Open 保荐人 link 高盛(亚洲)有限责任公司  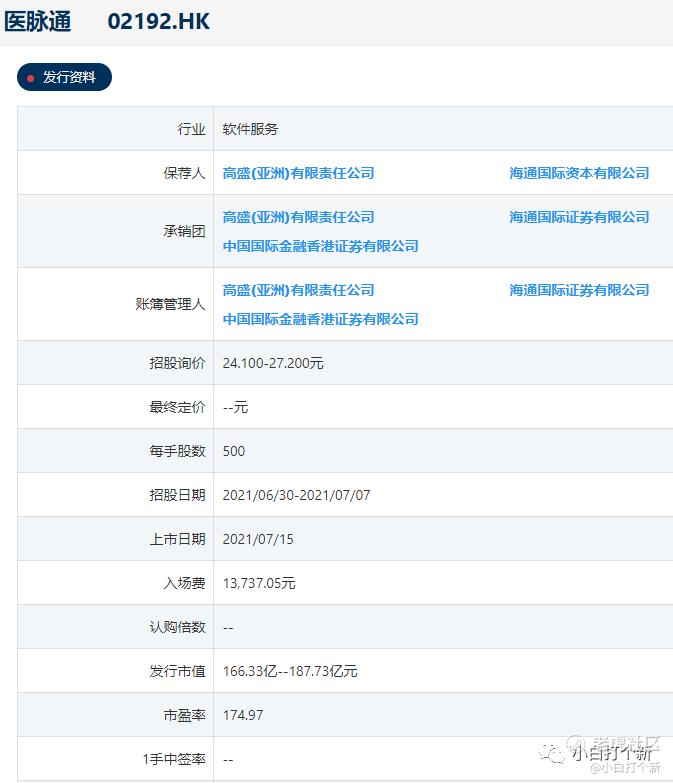[x=299, y=173]
